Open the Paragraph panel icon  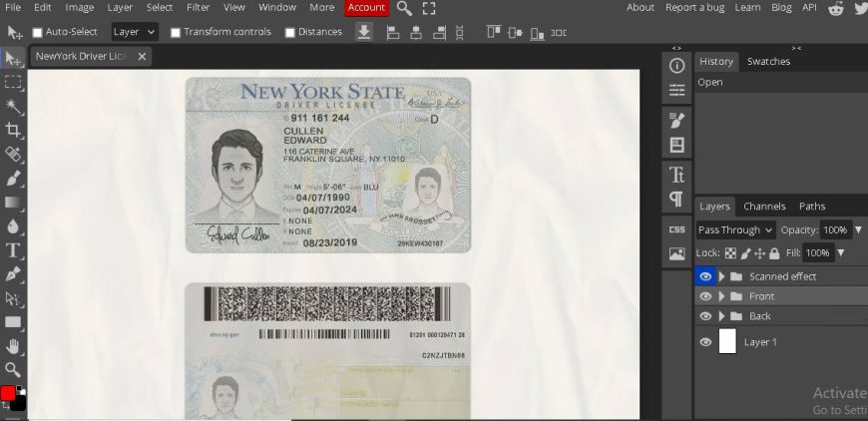(x=676, y=200)
